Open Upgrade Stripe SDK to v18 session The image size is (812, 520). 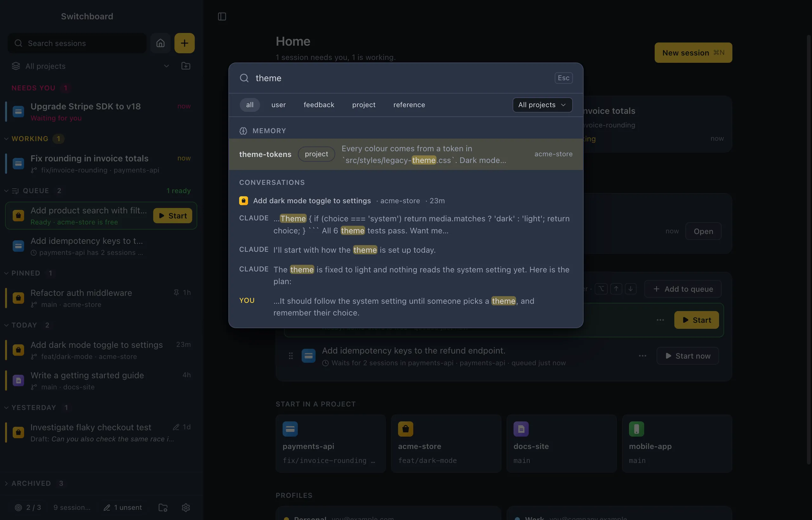pyautogui.click(x=101, y=112)
